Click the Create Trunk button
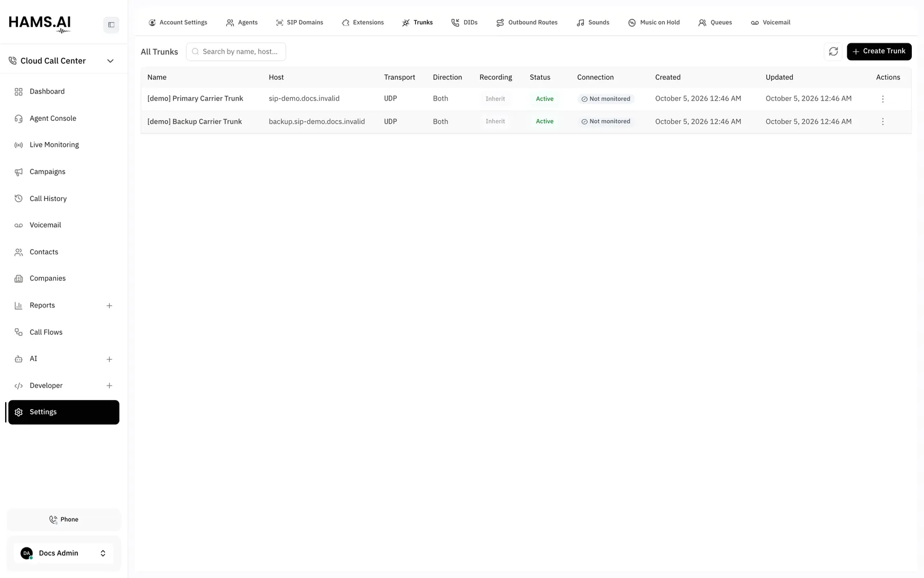This screenshot has height=578, width=924. click(879, 51)
